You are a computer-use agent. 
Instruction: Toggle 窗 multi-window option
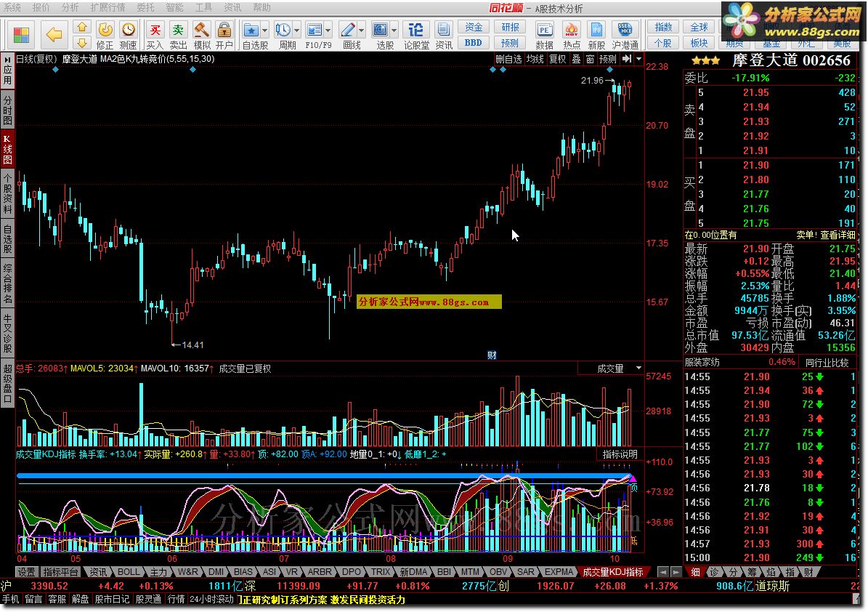point(590,59)
